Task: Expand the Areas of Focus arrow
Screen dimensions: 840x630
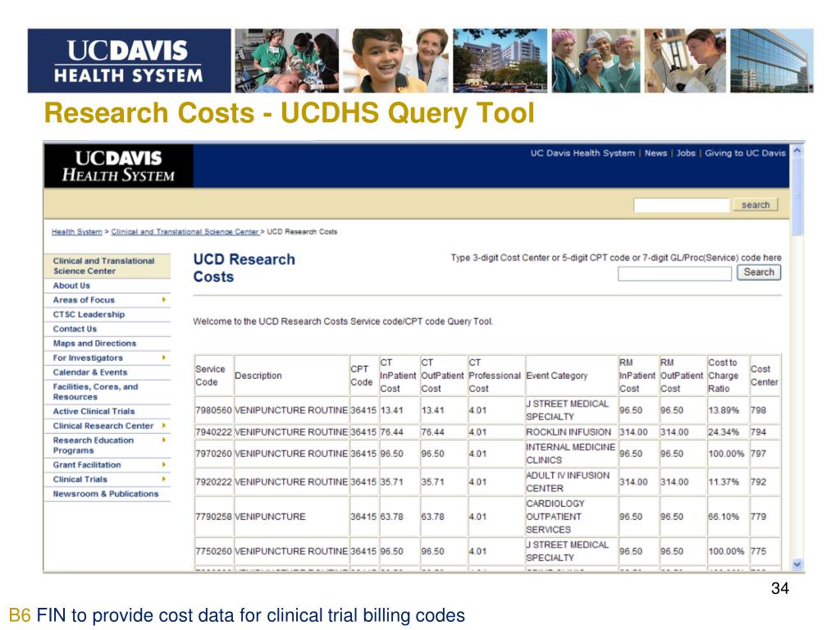Action: click(x=164, y=299)
